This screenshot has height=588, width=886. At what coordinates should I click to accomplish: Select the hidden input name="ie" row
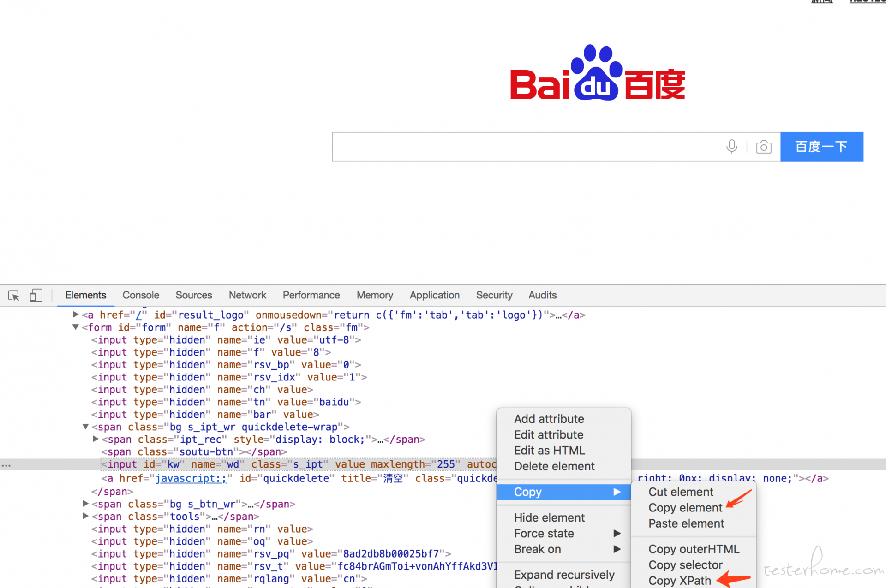click(x=226, y=340)
